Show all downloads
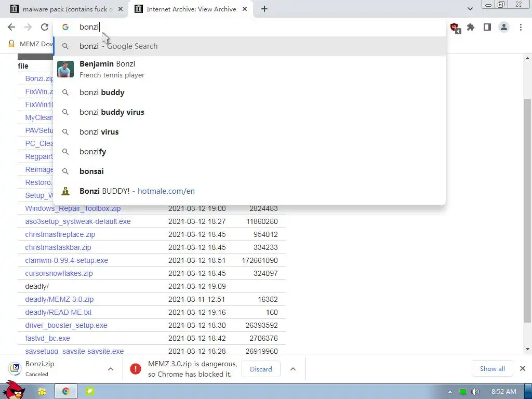The width and height of the screenshot is (532, 399). 493,369
